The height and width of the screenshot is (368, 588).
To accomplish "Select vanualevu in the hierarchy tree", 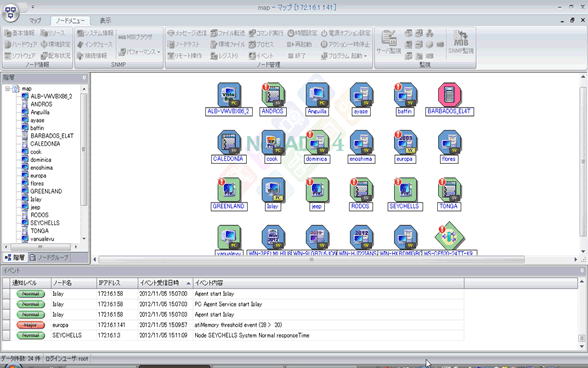I will (42, 239).
